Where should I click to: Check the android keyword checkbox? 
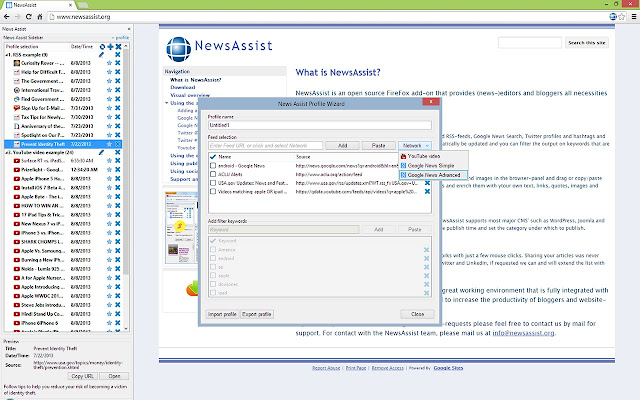click(213, 258)
